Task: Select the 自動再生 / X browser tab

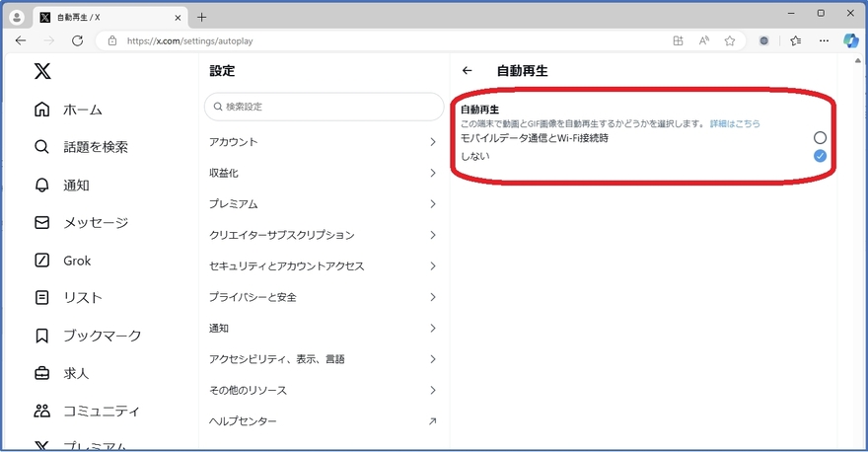Action: coord(110,18)
